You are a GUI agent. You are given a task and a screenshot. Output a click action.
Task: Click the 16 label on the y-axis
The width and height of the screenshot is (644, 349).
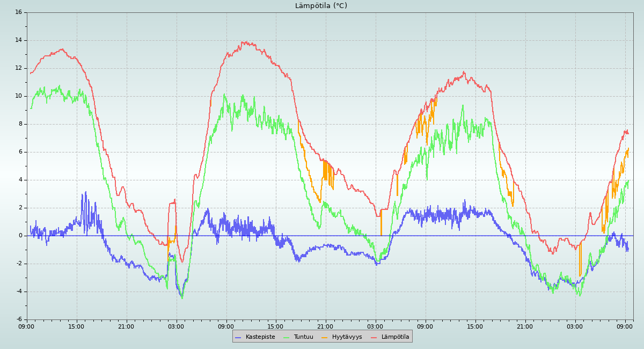pos(18,12)
